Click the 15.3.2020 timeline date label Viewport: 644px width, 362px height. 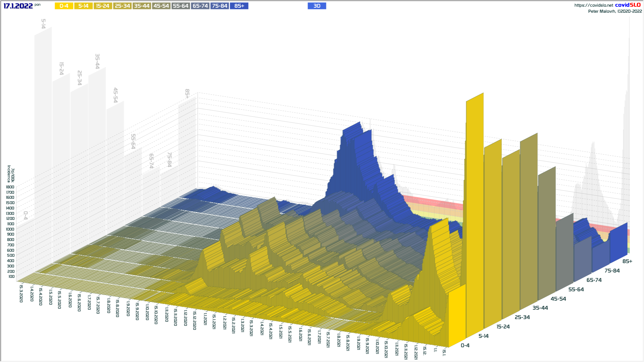21,293
